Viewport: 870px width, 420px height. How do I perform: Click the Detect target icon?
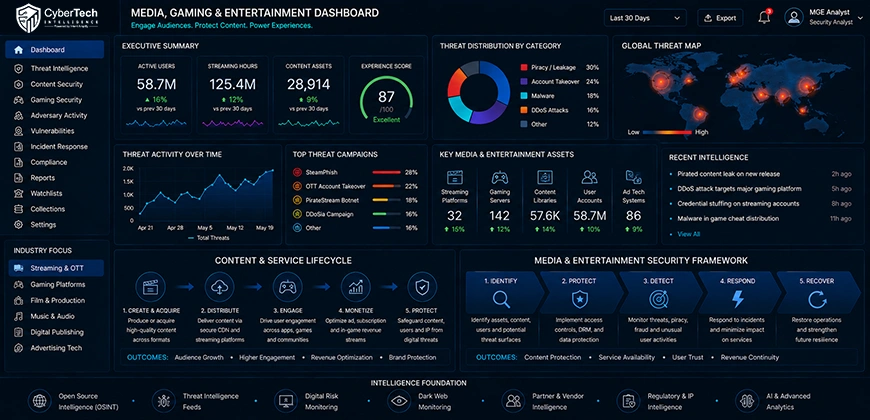[658, 300]
